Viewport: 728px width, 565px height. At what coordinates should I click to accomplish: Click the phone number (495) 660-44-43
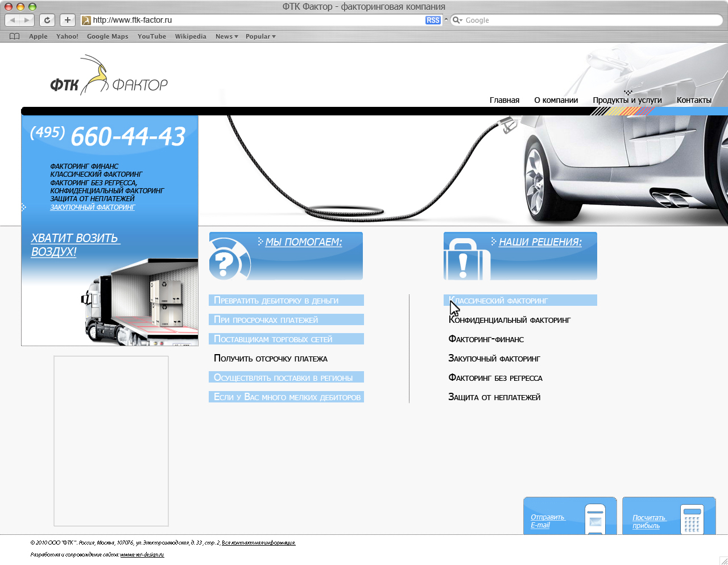tap(108, 136)
